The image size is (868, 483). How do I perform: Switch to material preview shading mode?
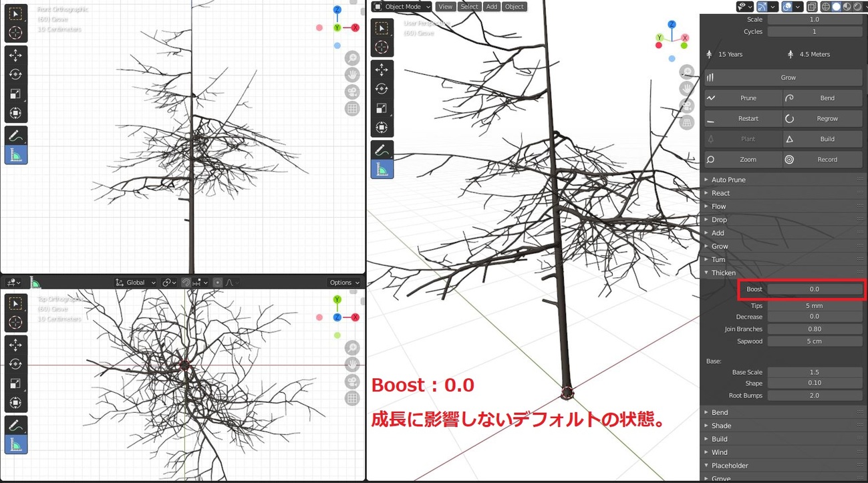pyautogui.click(x=847, y=7)
